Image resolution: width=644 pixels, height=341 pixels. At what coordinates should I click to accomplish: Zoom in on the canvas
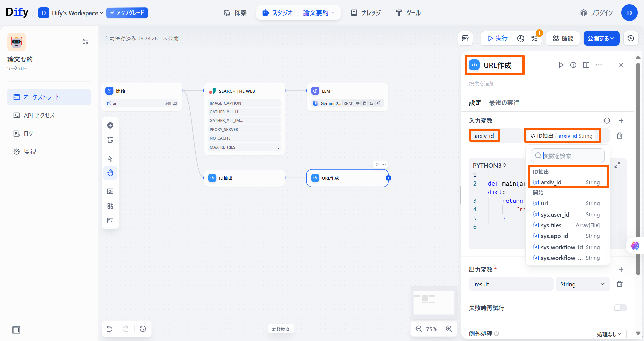[x=449, y=329]
